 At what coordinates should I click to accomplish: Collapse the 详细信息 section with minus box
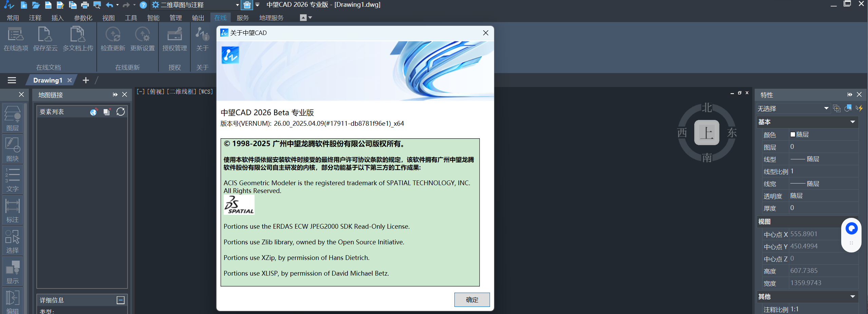click(x=120, y=300)
